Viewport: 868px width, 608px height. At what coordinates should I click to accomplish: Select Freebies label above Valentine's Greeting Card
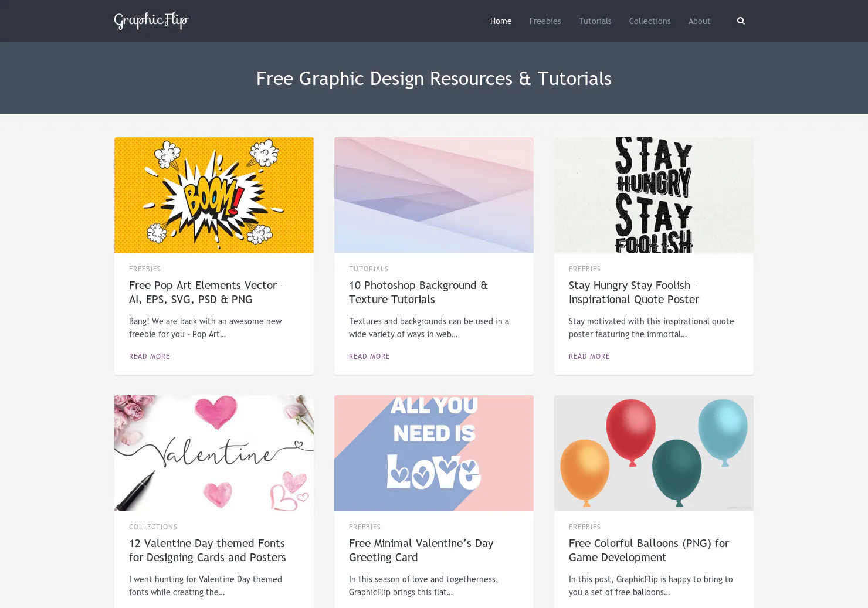(x=365, y=527)
